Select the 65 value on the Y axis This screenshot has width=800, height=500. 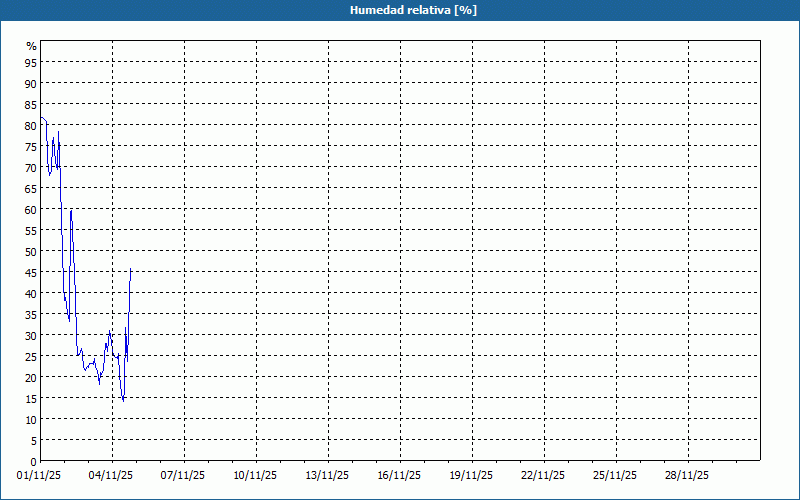point(31,189)
